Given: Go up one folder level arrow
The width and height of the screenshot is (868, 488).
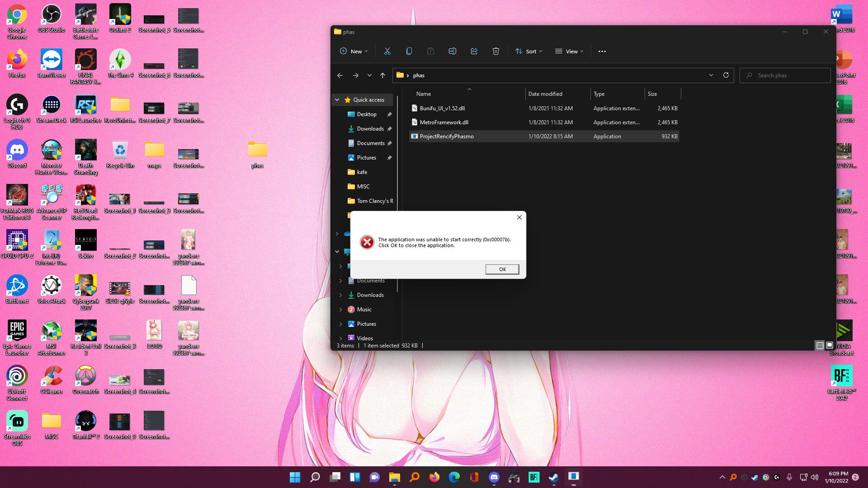Looking at the screenshot, I should [382, 75].
